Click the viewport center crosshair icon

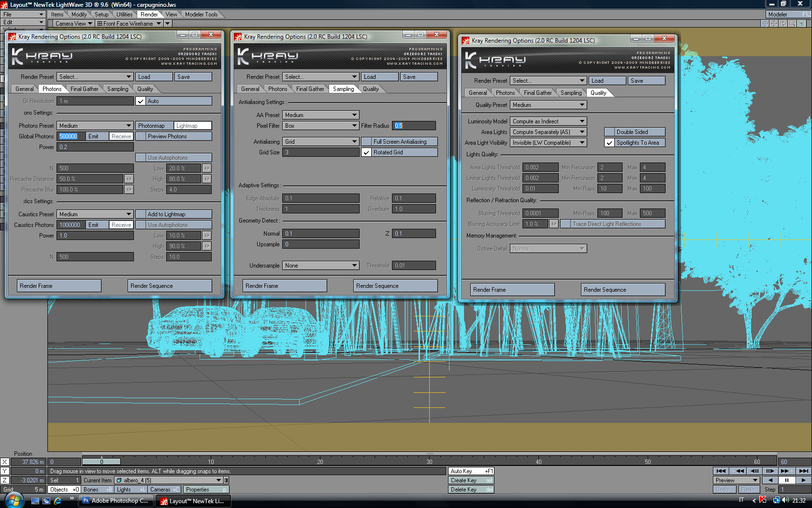pos(765,23)
